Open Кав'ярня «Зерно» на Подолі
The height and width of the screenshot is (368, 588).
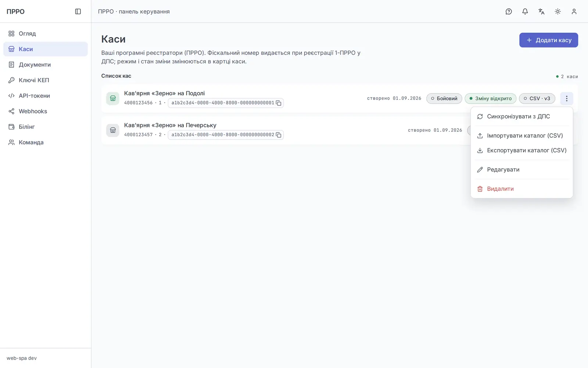click(164, 93)
